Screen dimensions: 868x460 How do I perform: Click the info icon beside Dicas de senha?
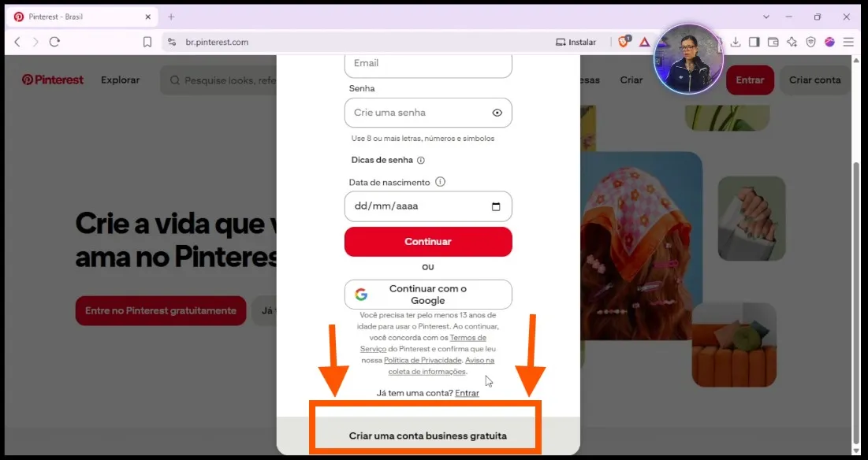[421, 161]
